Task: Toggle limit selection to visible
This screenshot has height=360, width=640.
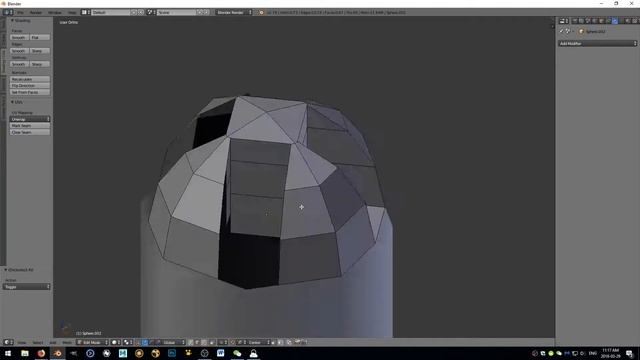Action: click(212, 342)
